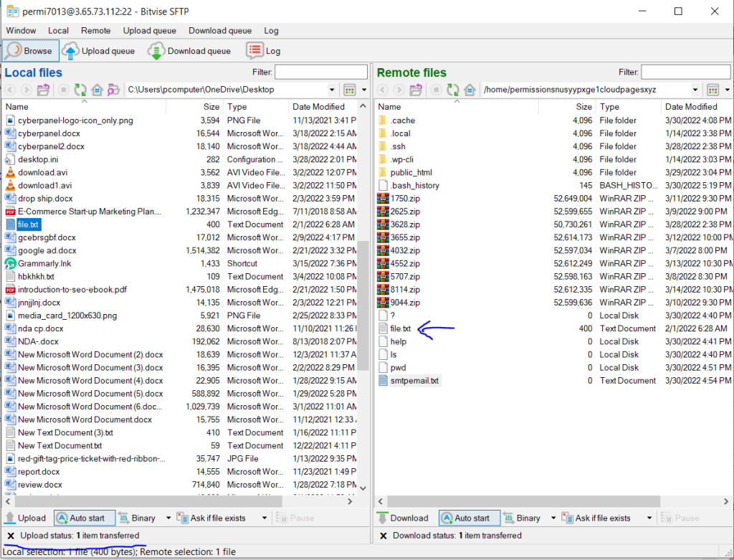Expand the local path dropdown
734x560 pixels.
point(332,90)
